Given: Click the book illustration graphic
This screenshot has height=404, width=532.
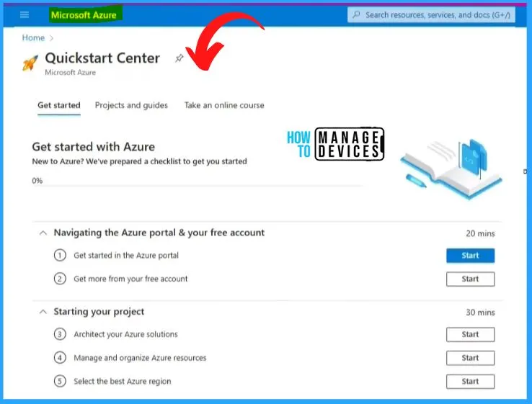Looking at the screenshot, I should coord(451,169).
